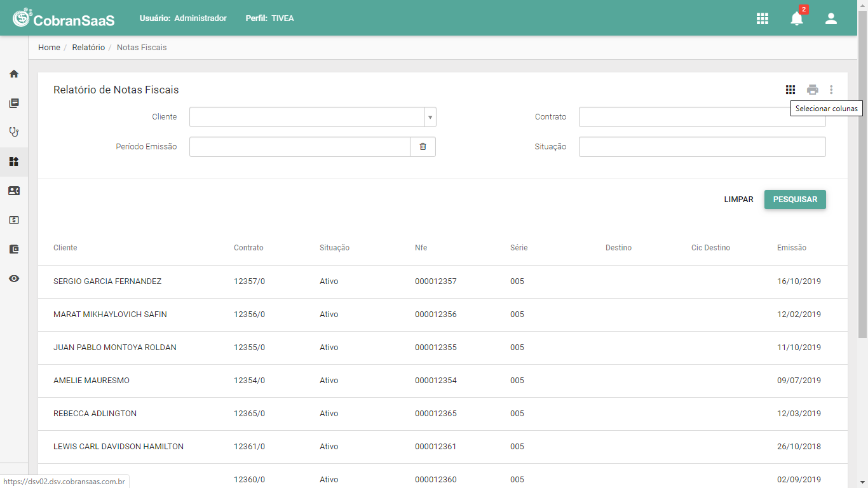Sort by the Nfe column header
Screen dimensions: 868x488
pyautogui.click(x=421, y=248)
